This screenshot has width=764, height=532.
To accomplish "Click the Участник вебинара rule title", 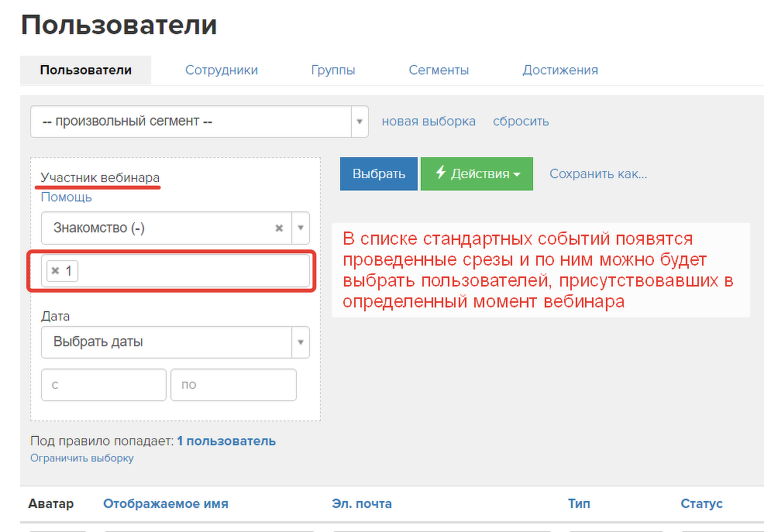I will [100, 177].
